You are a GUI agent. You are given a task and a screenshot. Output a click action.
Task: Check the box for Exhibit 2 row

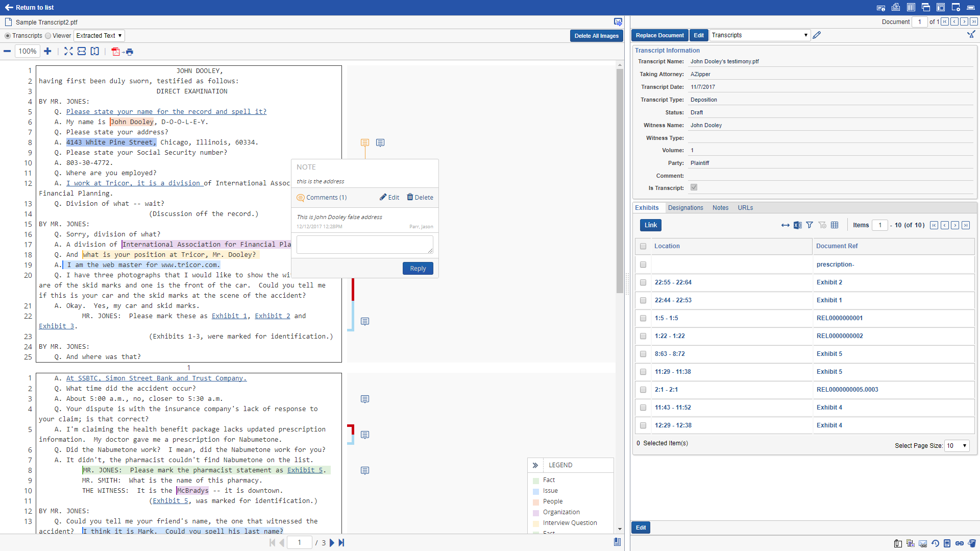coord(643,282)
